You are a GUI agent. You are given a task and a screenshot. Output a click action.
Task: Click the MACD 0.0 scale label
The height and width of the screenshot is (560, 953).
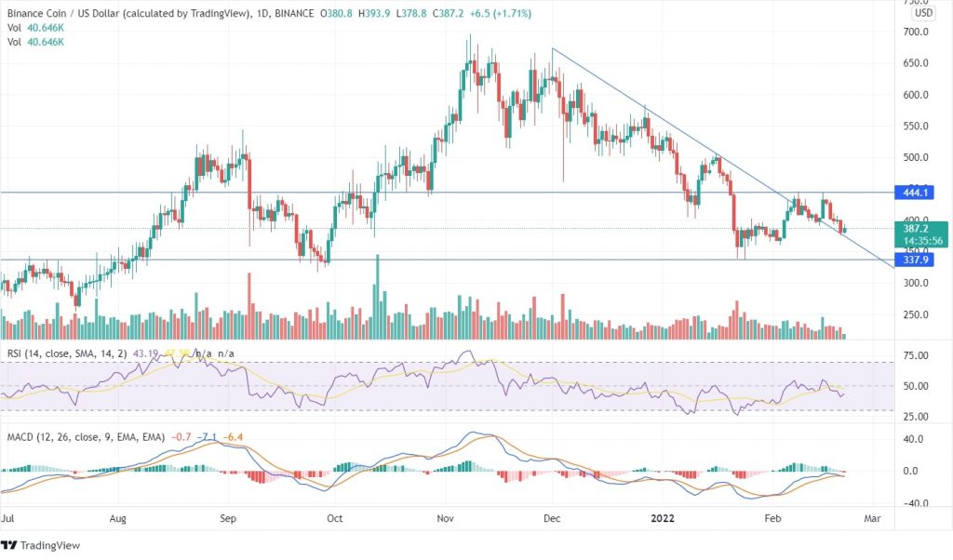911,471
